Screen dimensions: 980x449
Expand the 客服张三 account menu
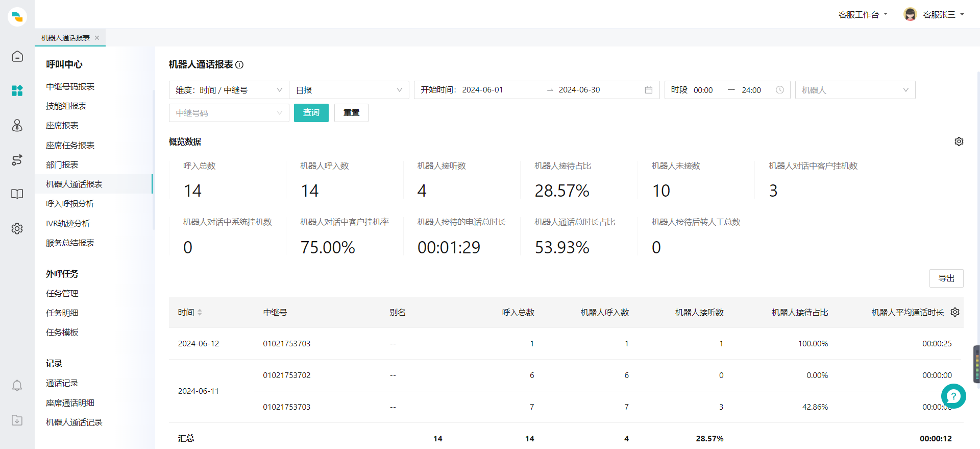pos(943,15)
